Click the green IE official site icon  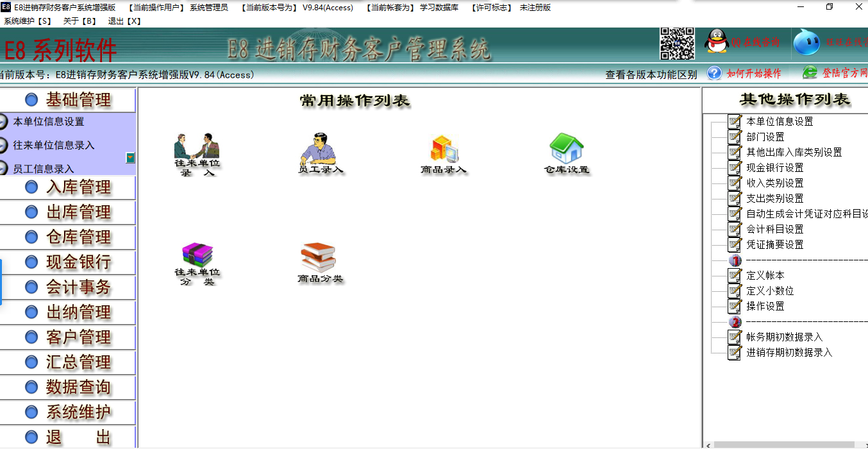[810, 73]
